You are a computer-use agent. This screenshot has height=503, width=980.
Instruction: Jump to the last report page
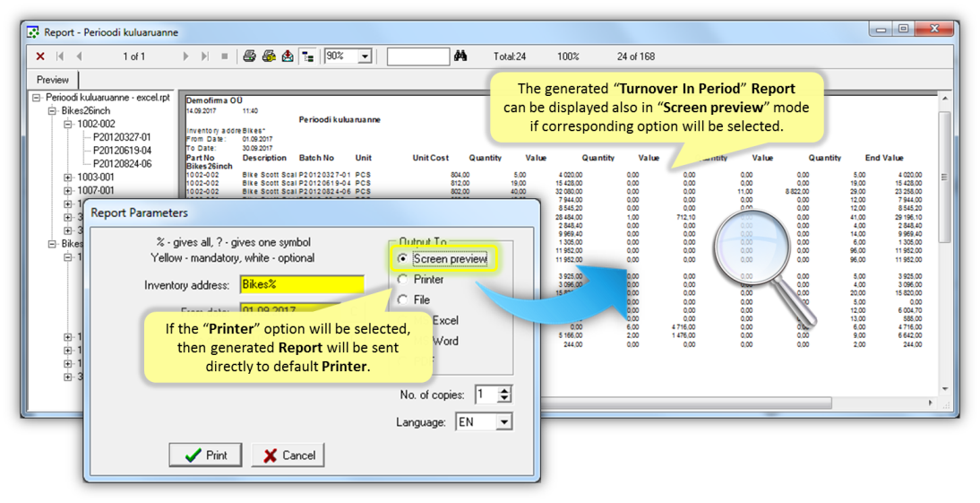pos(204,56)
